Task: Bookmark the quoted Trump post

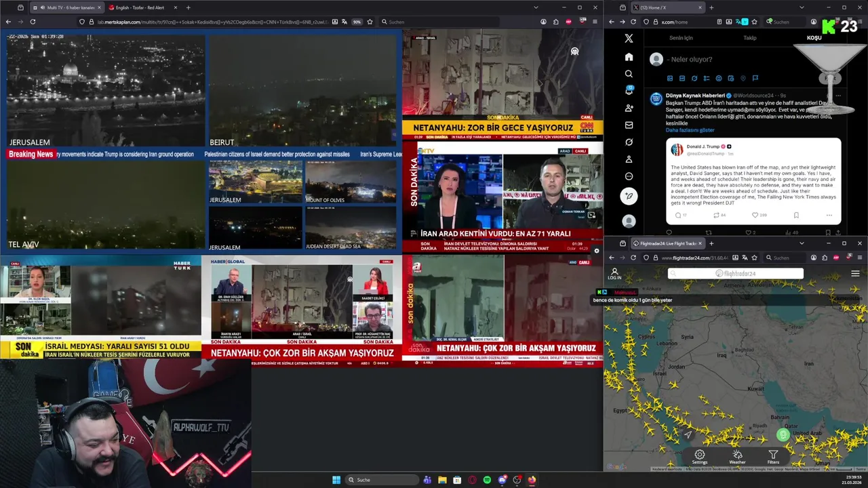Action: [796, 216]
